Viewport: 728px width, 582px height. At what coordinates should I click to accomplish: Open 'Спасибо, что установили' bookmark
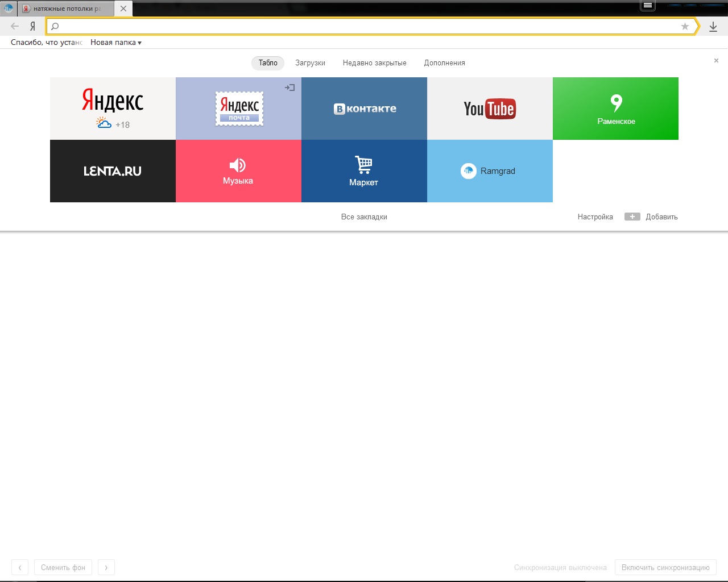click(46, 42)
